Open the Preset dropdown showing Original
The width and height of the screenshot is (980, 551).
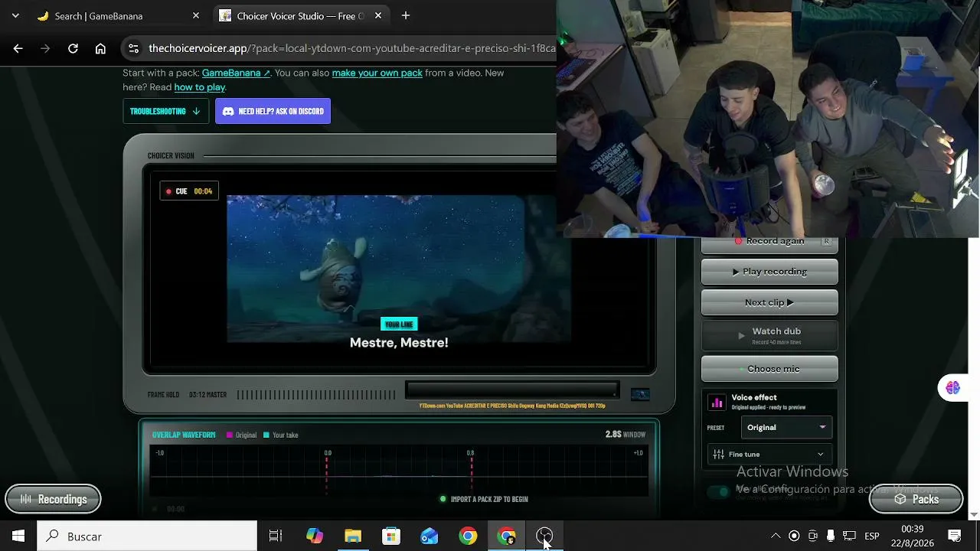click(x=786, y=428)
